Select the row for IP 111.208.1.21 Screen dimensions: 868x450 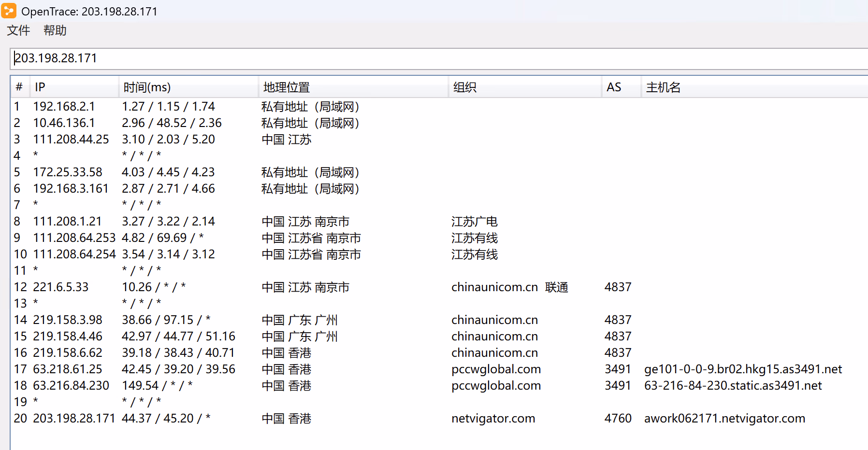(x=67, y=222)
